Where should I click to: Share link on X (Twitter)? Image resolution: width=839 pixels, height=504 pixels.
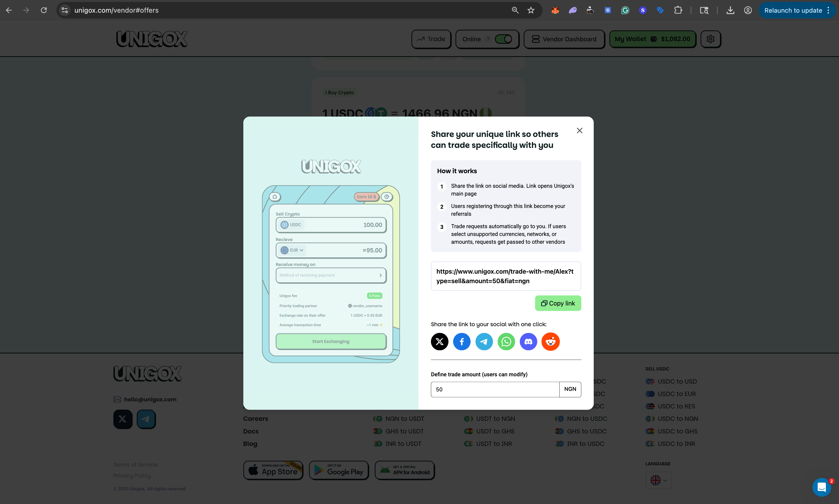(x=439, y=341)
